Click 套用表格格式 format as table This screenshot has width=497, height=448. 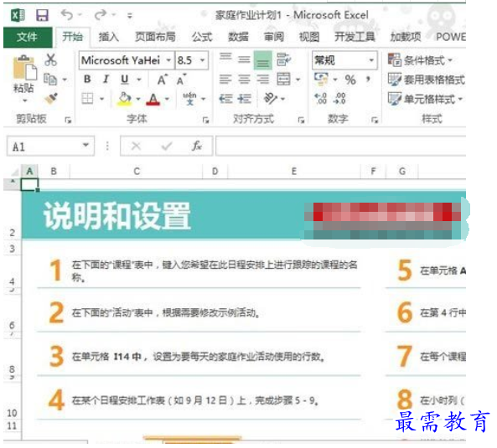point(427,80)
